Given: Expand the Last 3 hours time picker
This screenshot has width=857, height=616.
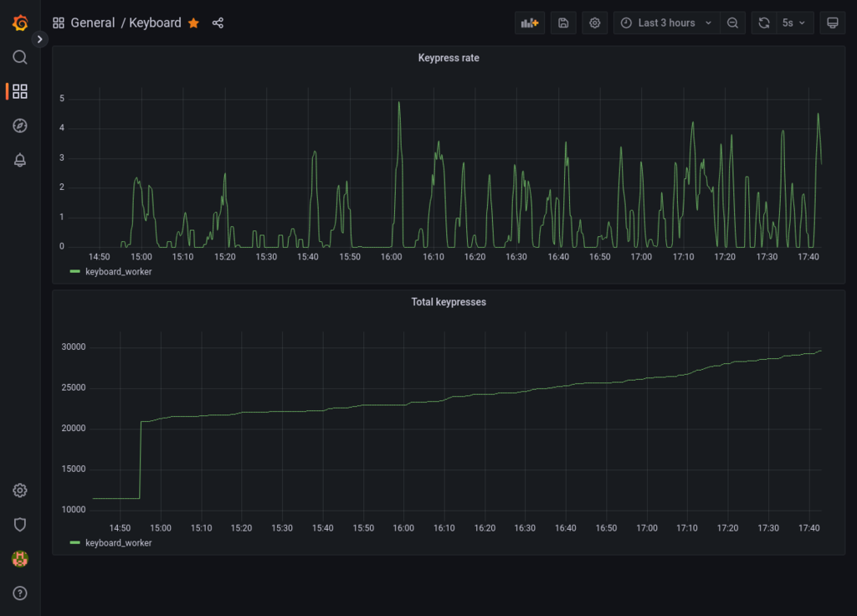Looking at the screenshot, I should point(666,23).
